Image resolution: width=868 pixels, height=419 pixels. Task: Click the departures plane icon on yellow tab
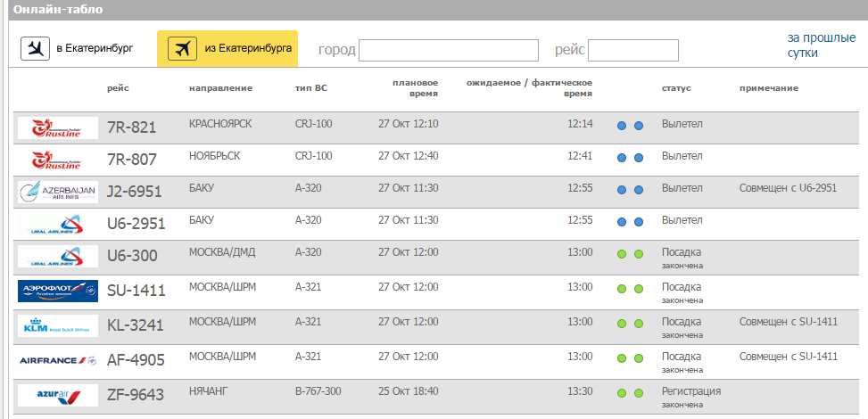pos(182,48)
